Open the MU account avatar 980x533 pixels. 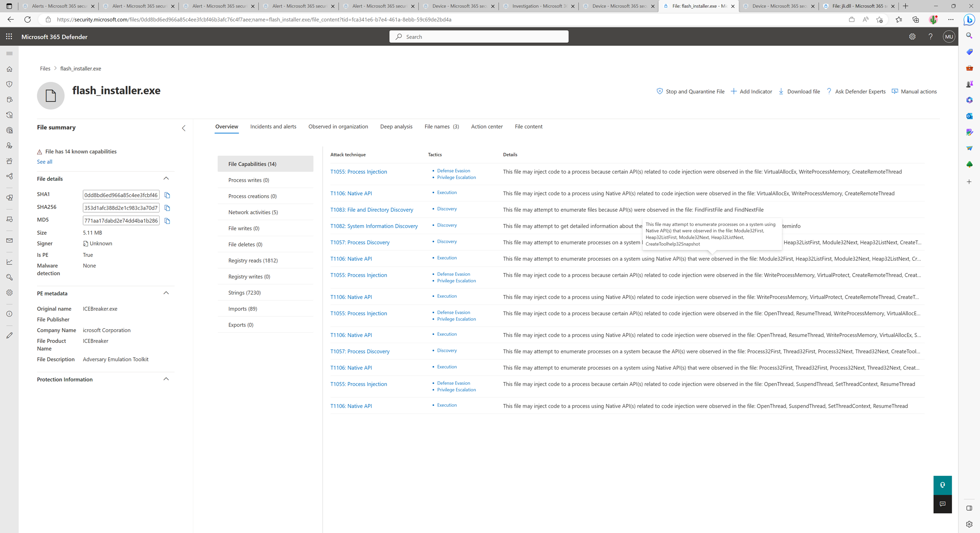coord(949,36)
